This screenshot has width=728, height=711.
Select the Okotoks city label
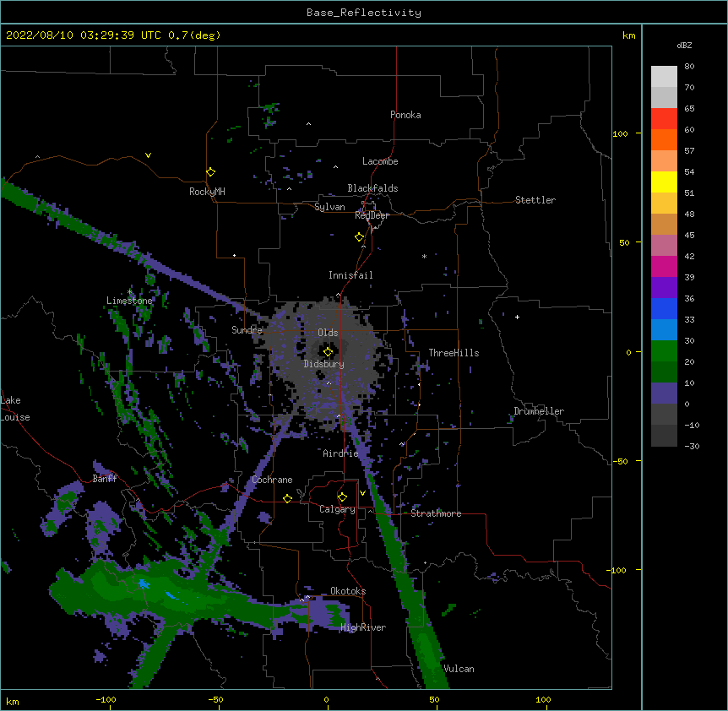coord(348,591)
